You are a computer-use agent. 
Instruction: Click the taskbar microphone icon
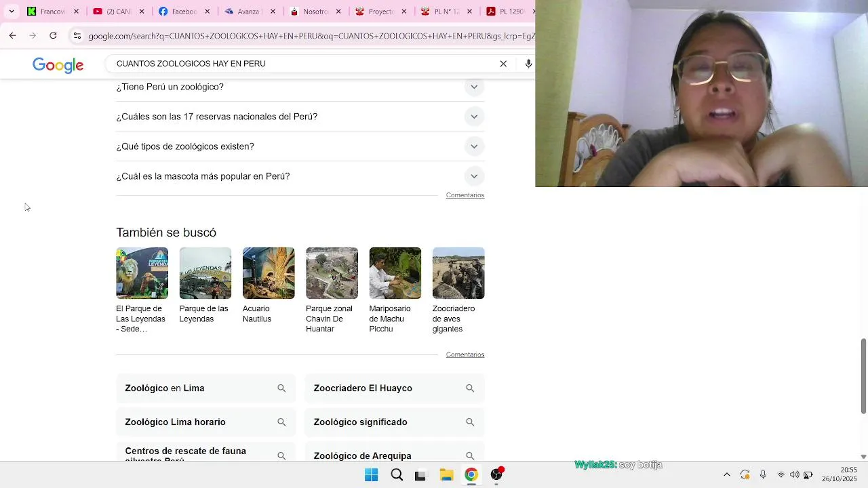(763, 475)
